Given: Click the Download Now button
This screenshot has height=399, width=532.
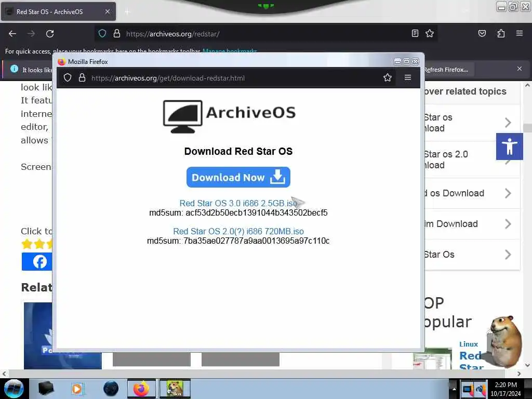Looking at the screenshot, I should (238, 177).
